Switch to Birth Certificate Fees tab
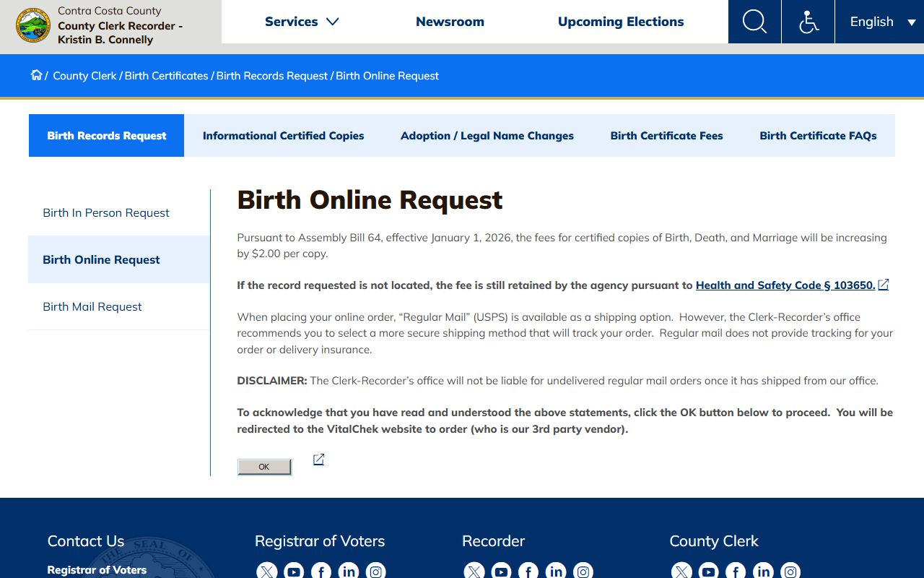 tap(666, 135)
